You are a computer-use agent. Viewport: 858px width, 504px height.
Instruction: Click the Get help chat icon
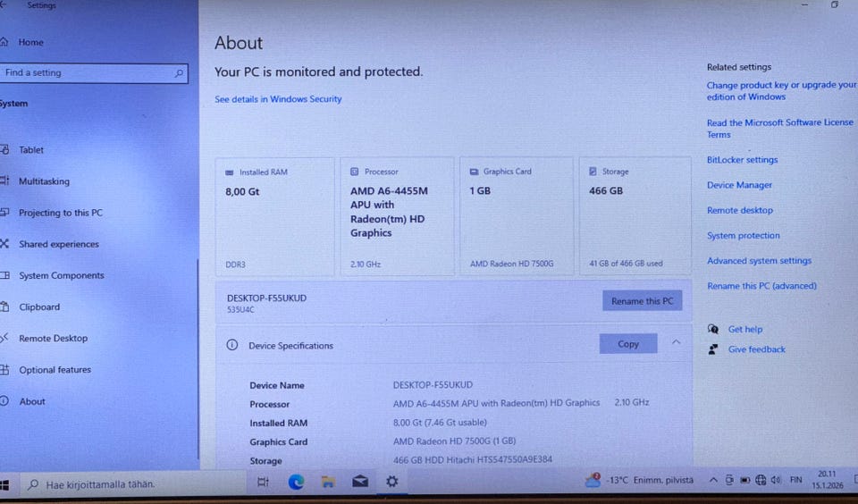point(713,329)
